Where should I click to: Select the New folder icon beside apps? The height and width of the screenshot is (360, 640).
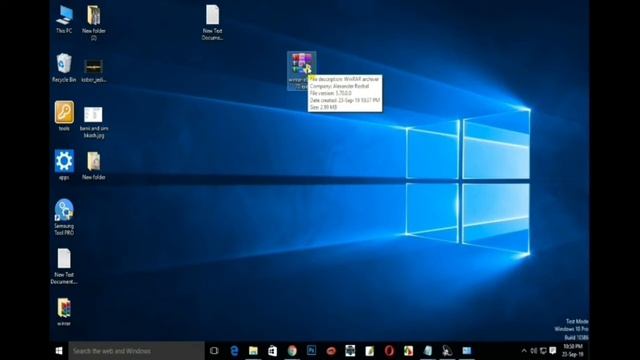point(93,165)
